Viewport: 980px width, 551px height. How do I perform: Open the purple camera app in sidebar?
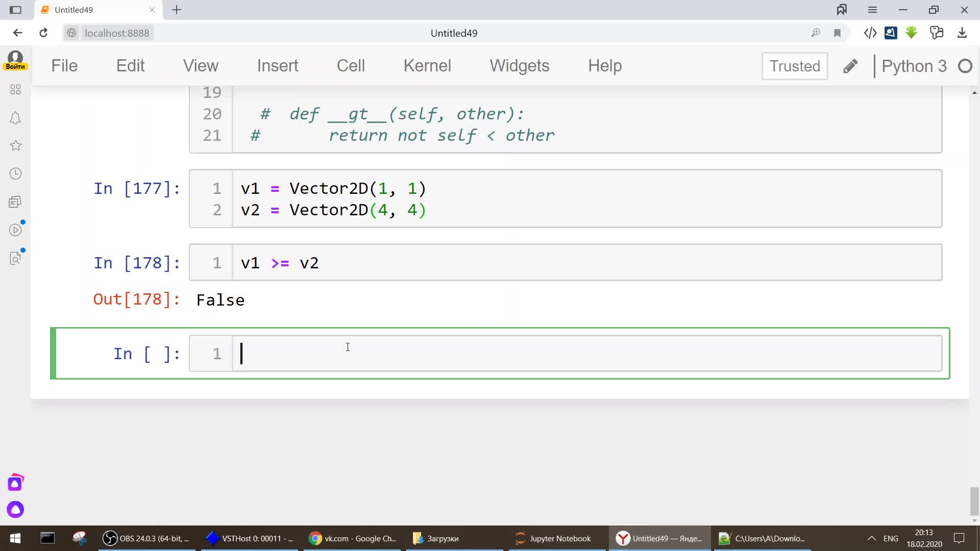point(15,483)
